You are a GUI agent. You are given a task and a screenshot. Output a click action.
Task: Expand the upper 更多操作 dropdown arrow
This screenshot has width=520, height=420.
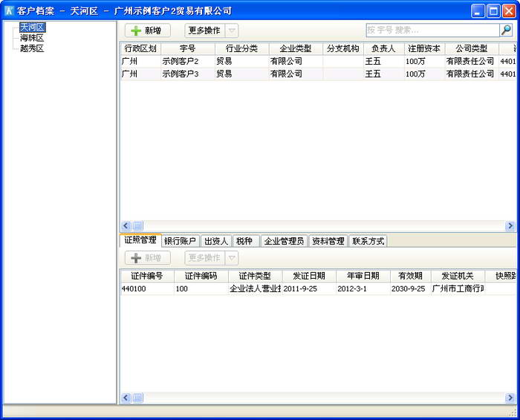click(232, 30)
